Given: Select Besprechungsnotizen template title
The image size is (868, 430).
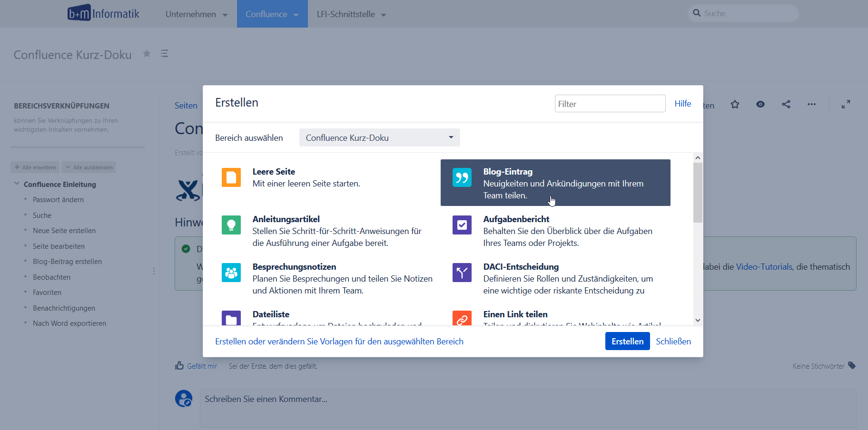Looking at the screenshot, I should click(294, 267).
